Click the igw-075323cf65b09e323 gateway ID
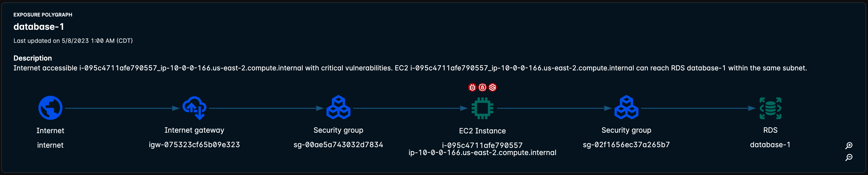This screenshot has height=175, width=868. click(194, 144)
